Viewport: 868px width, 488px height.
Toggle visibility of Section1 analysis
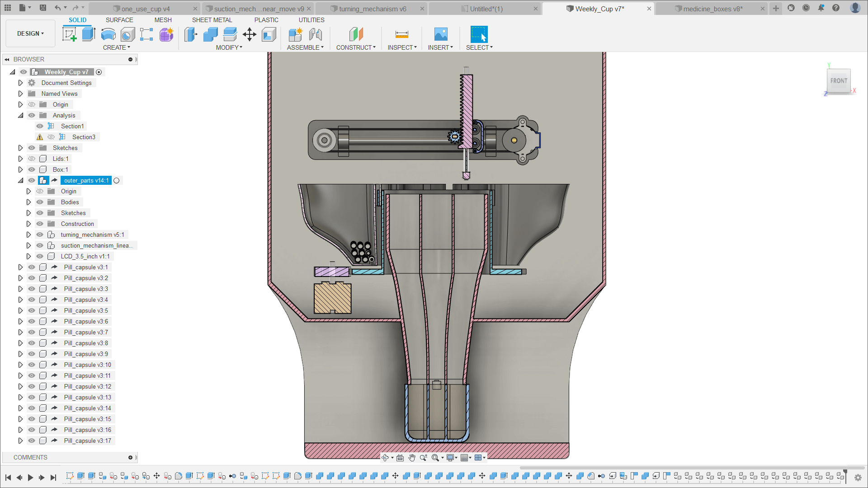(40, 126)
